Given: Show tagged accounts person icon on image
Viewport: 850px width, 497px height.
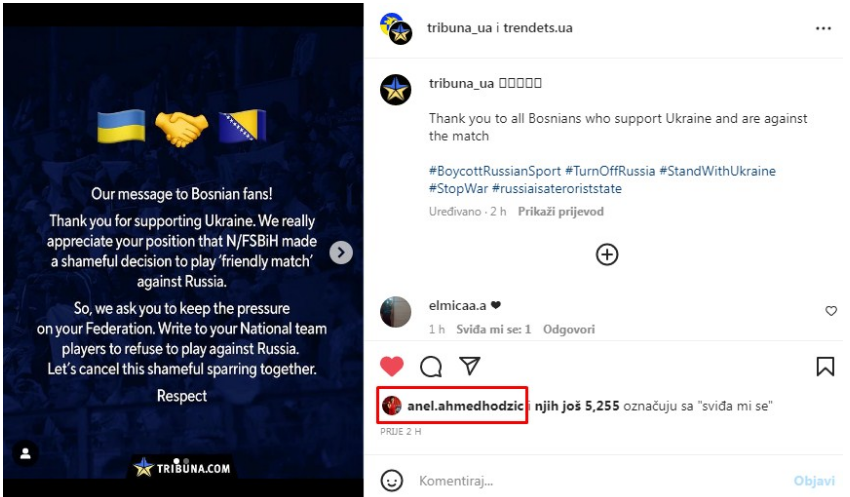Looking at the screenshot, I should coord(25,454).
